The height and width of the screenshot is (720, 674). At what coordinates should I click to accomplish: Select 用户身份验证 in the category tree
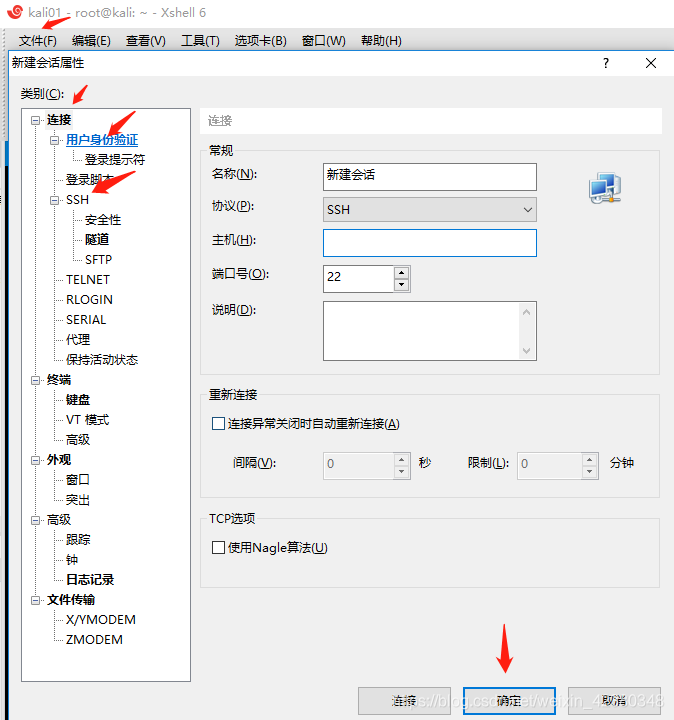(102, 140)
